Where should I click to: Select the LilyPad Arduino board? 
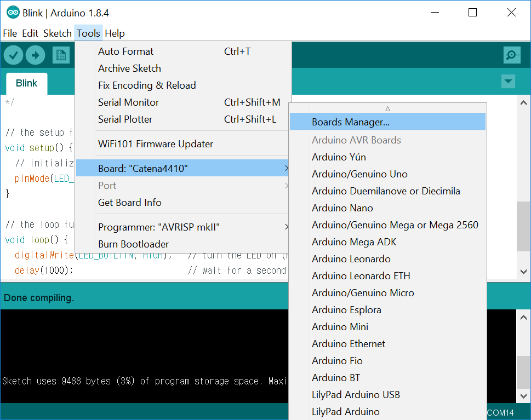tap(387, 412)
